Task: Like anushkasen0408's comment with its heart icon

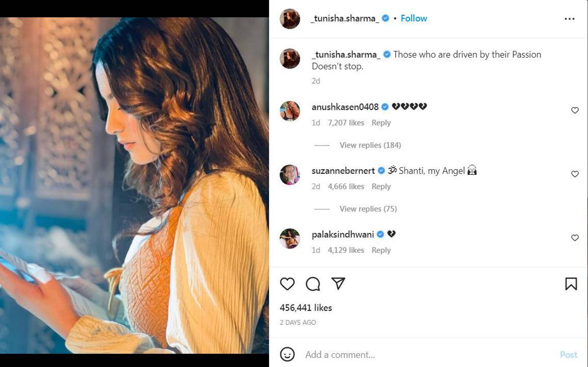Action: coord(575,110)
